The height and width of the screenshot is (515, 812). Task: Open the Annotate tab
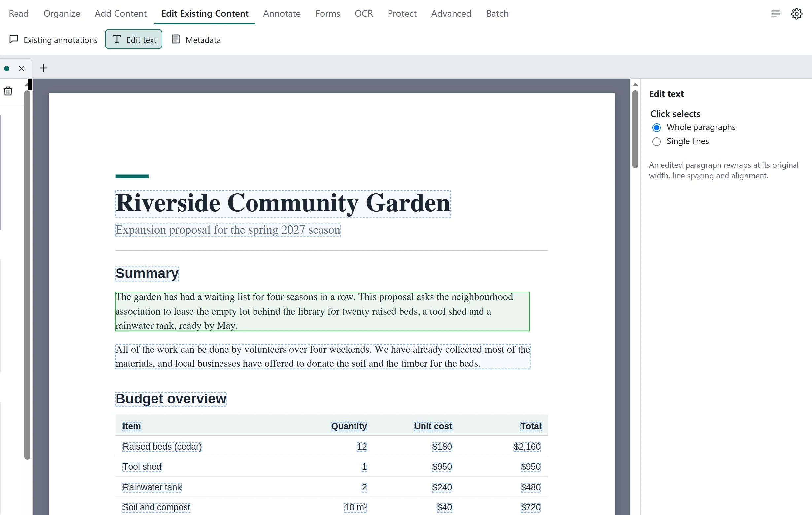(x=282, y=14)
